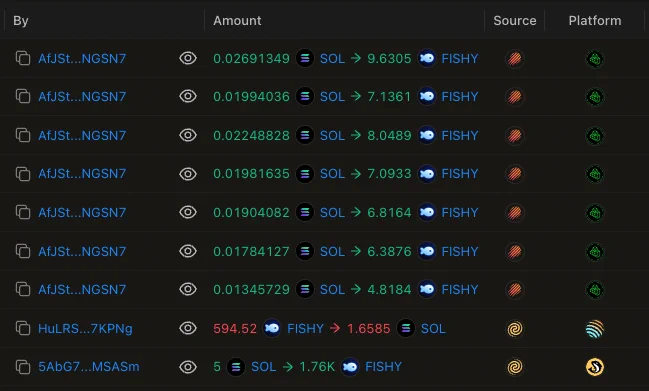The image size is (649, 391).
Task: Open the 5AbG7...MSASm wallet link
Action: click(x=89, y=367)
